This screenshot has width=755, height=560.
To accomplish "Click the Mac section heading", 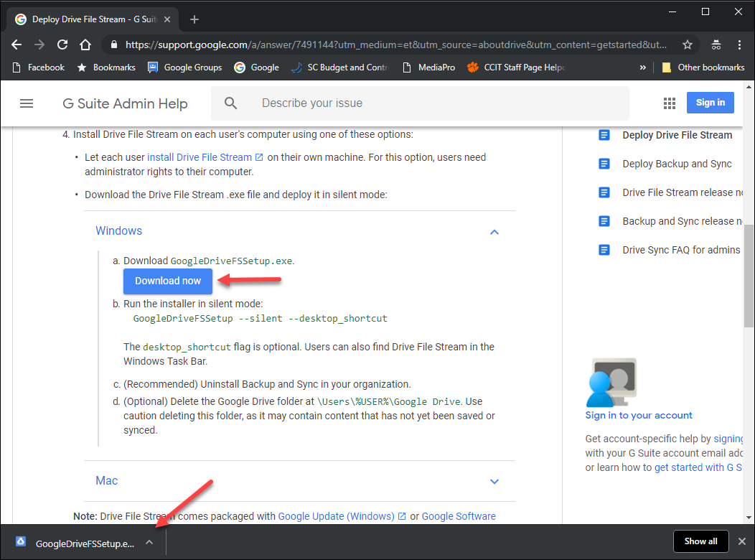I will click(x=107, y=480).
